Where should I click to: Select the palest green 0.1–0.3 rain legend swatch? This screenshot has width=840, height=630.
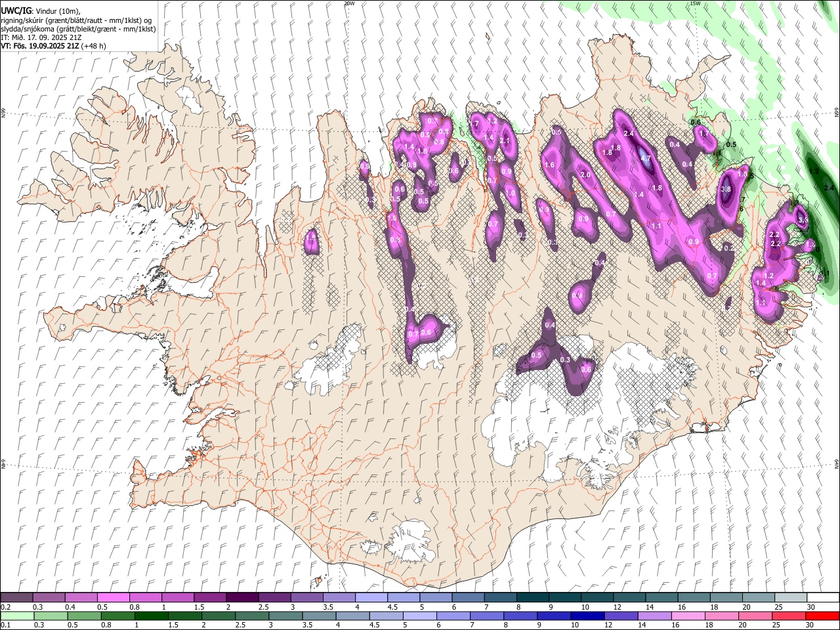(x=16, y=616)
